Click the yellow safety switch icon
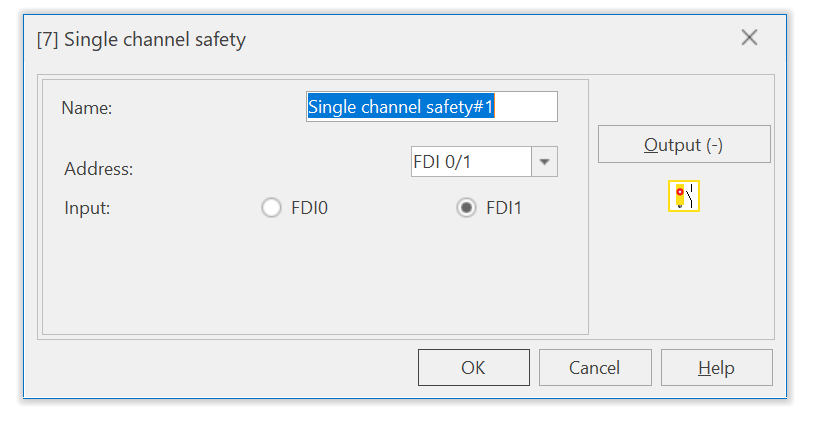This screenshot has width=822, height=437. pyautogui.click(x=684, y=196)
